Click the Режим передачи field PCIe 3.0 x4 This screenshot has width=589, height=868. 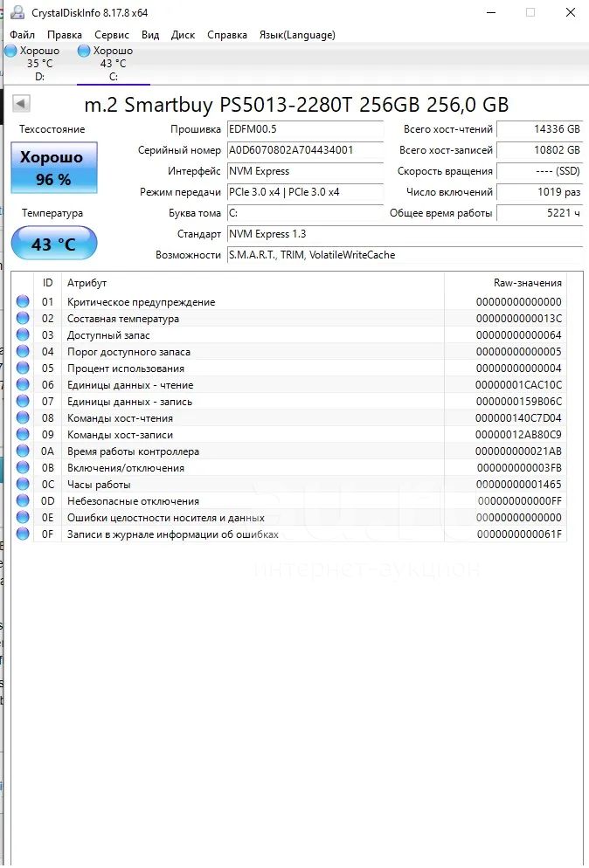[x=305, y=193]
